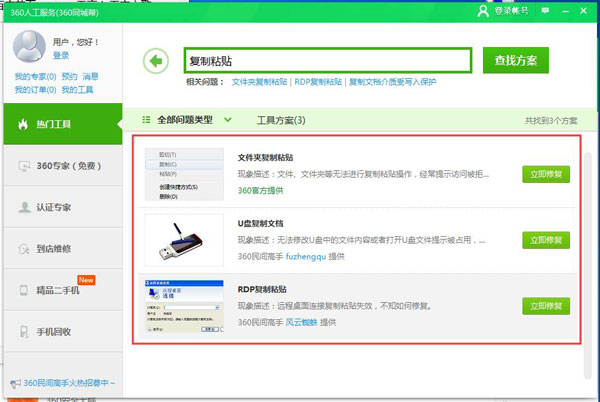Select the 工具方案(3) tab
600x402 pixels.
(281, 120)
